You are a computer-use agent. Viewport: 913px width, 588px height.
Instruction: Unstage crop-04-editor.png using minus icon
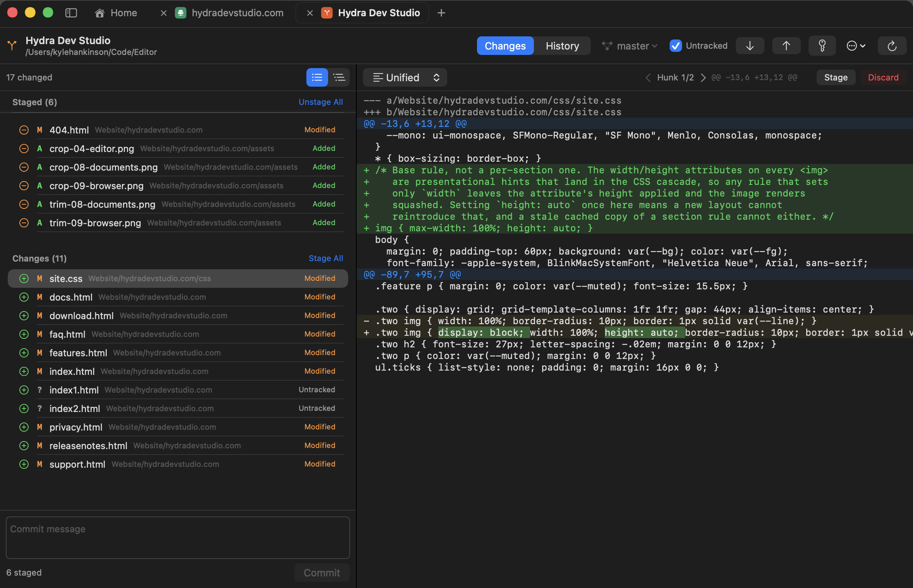pos(24,149)
